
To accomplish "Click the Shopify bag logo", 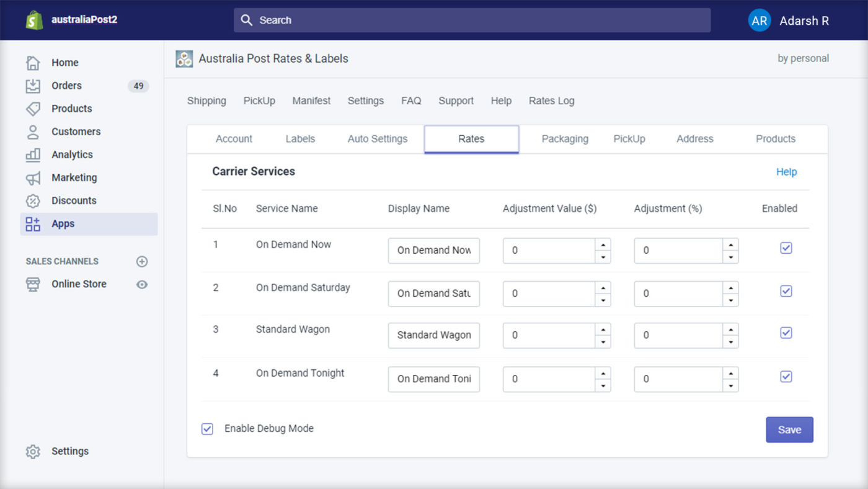I will tap(34, 20).
